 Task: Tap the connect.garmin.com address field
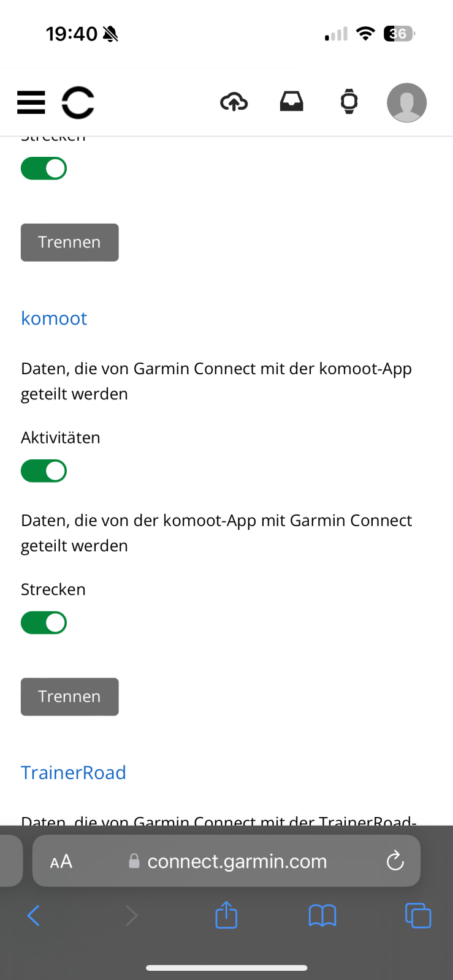237,861
